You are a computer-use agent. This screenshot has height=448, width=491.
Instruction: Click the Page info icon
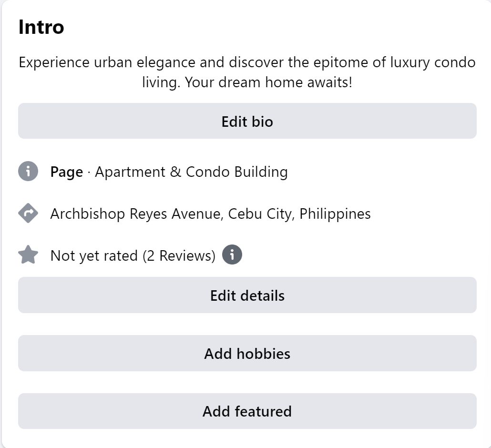tap(28, 172)
